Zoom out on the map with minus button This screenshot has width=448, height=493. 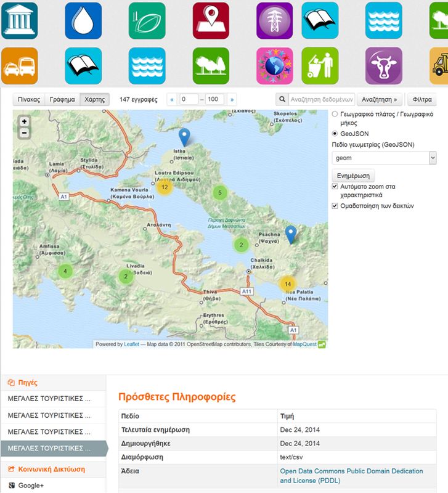(x=25, y=132)
